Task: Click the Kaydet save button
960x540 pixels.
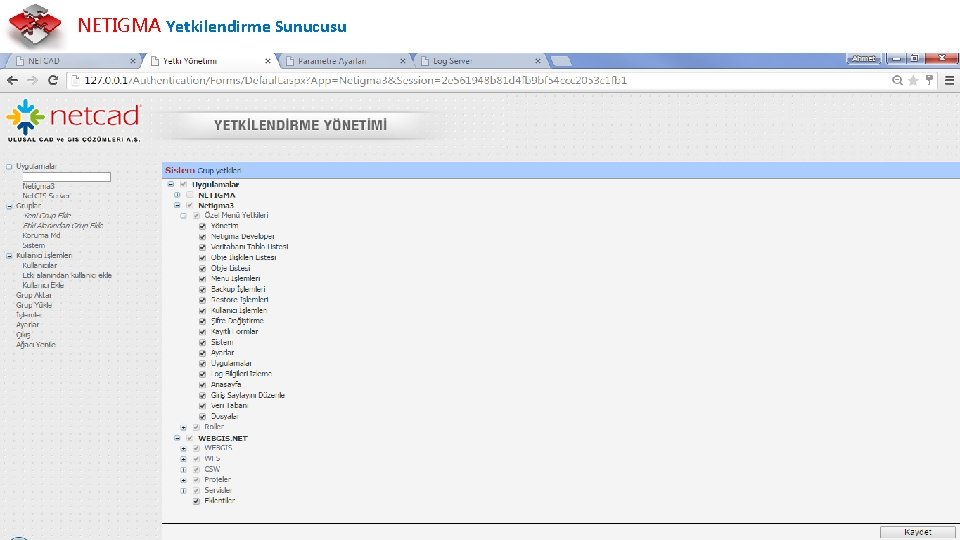Action: (x=918, y=532)
